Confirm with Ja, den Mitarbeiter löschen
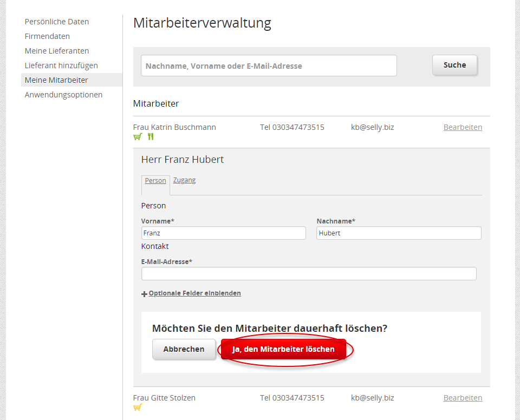The height and width of the screenshot is (420, 520). coord(283,349)
